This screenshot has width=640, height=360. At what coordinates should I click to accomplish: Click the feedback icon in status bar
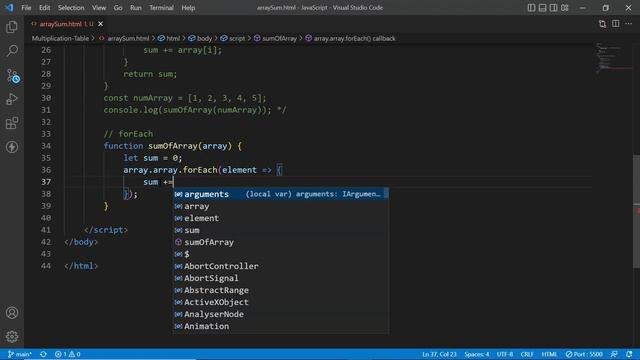(x=614, y=354)
